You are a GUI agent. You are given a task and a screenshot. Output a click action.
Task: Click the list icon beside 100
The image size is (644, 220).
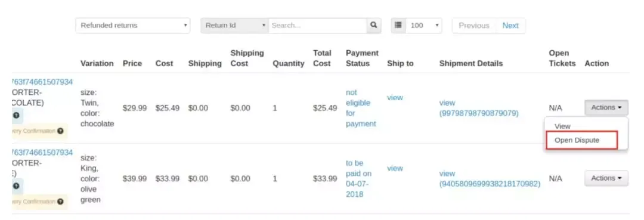point(398,25)
